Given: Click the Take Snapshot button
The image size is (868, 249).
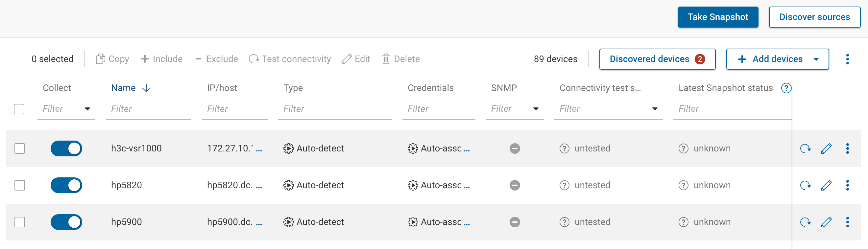Looking at the screenshot, I should pos(718,17).
